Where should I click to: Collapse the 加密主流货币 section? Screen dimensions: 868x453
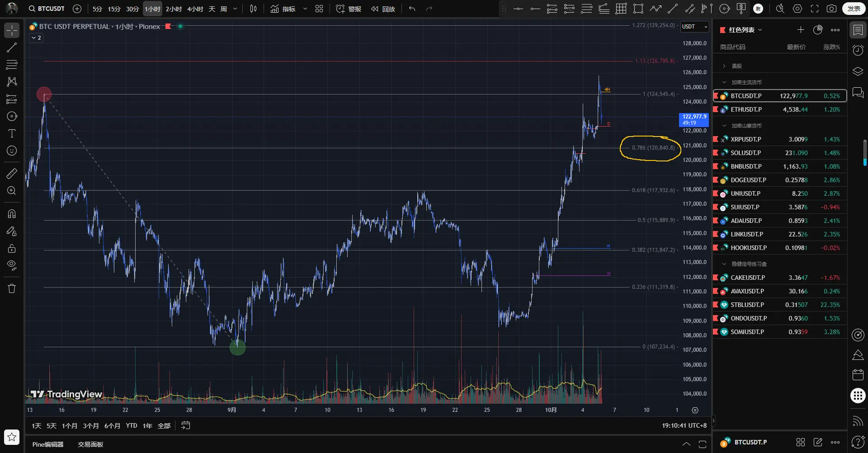click(x=724, y=82)
